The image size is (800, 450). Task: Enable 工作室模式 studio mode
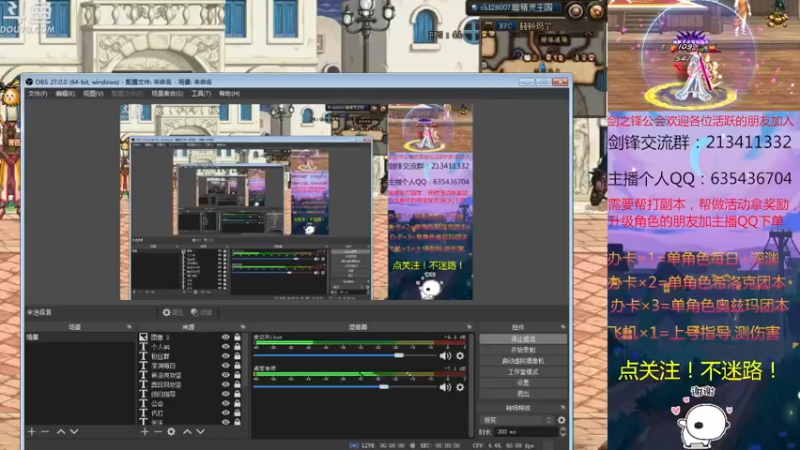click(523, 372)
